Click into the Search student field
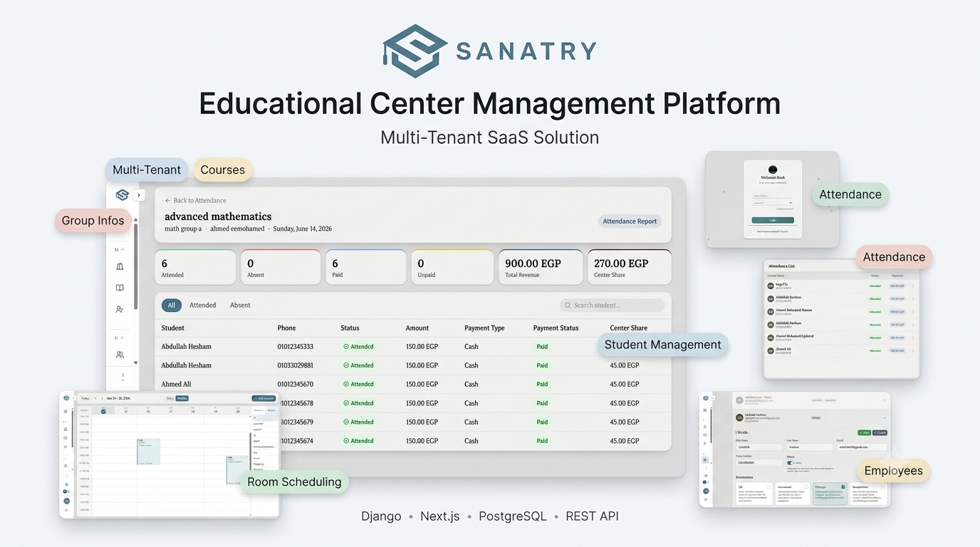Screen dimensions: 980x547 [612, 306]
